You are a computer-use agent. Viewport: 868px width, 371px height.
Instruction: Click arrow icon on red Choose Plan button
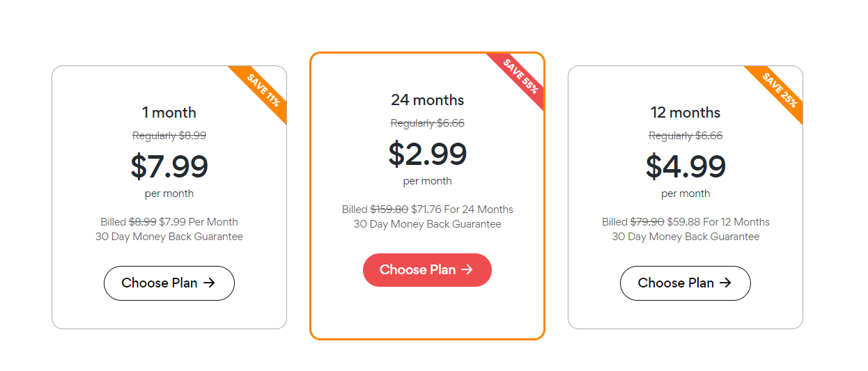click(x=467, y=270)
